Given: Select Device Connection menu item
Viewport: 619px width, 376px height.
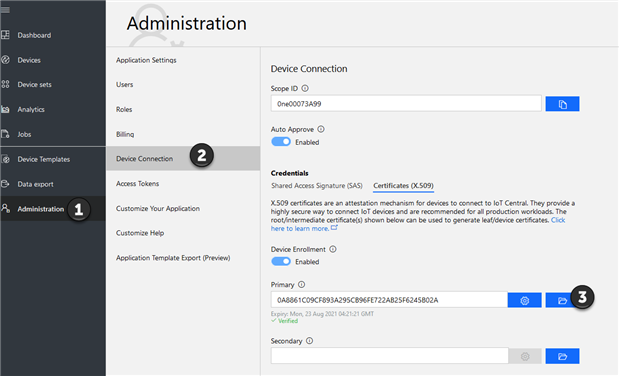Looking at the screenshot, I should [183, 158].
